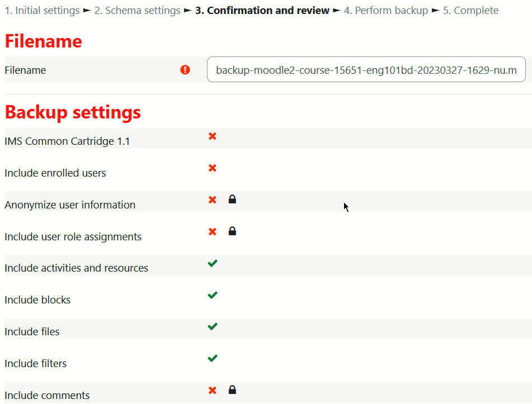Screen dimensions: 532x404
Task: Click the red X for IMS Common Cartridge 1.1
Action: 213,136
